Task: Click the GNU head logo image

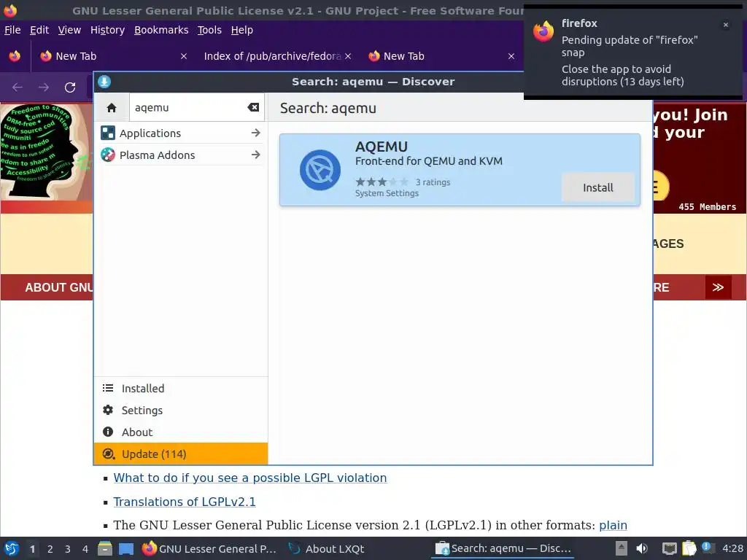Action: pyautogui.click(x=46, y=152)
